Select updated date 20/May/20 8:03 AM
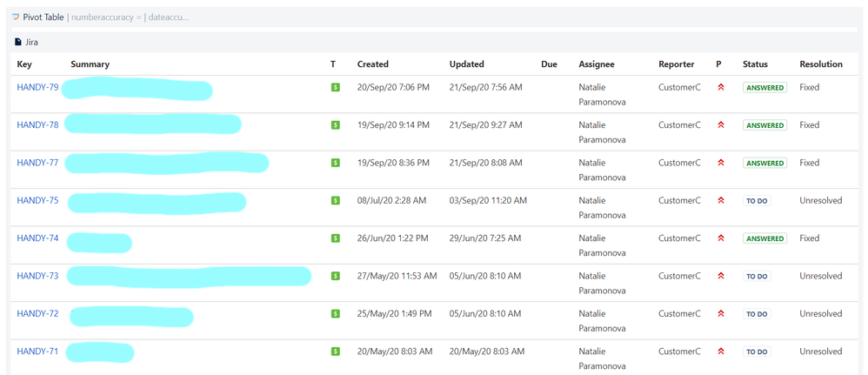The image size is (868, 375). point(487,351)
